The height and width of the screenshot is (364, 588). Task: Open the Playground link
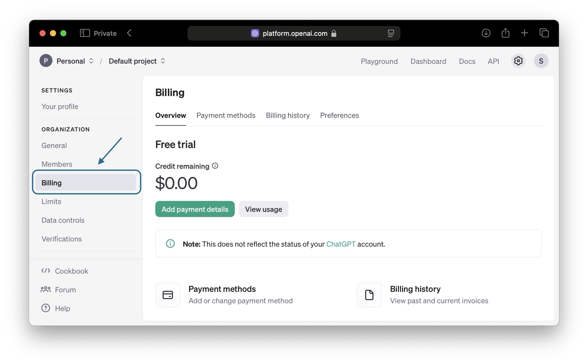(x=379, y=61)
